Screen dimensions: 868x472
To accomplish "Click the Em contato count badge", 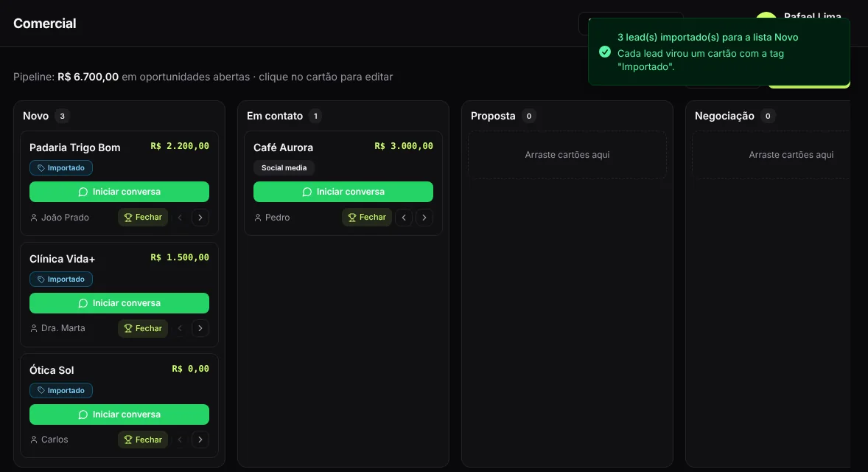I will 315,116.
